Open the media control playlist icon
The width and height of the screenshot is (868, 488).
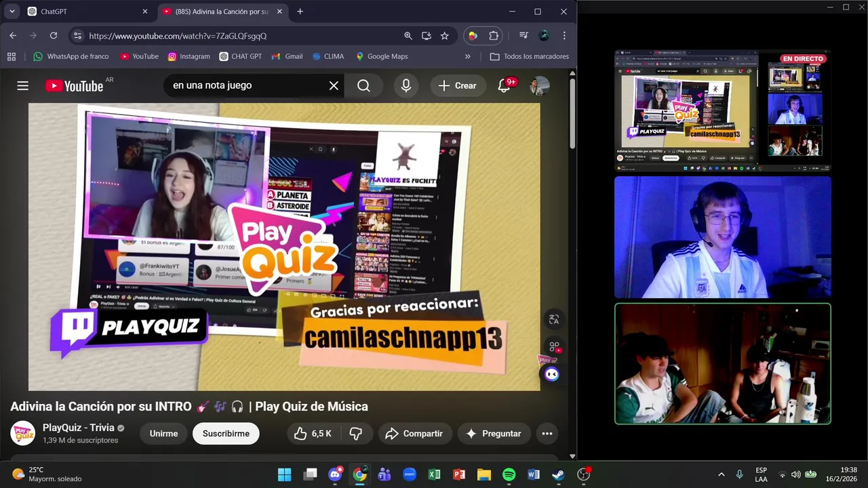click(x=524, y=36)
